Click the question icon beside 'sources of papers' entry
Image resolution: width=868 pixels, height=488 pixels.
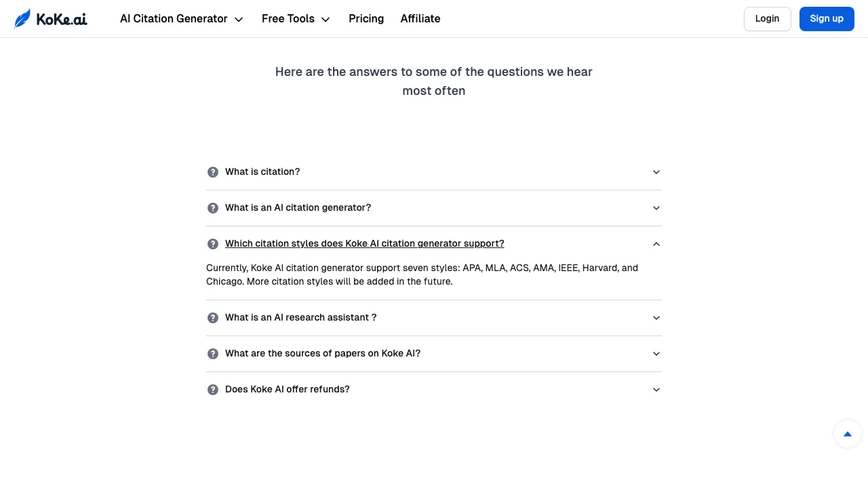(x=213, y=354)
